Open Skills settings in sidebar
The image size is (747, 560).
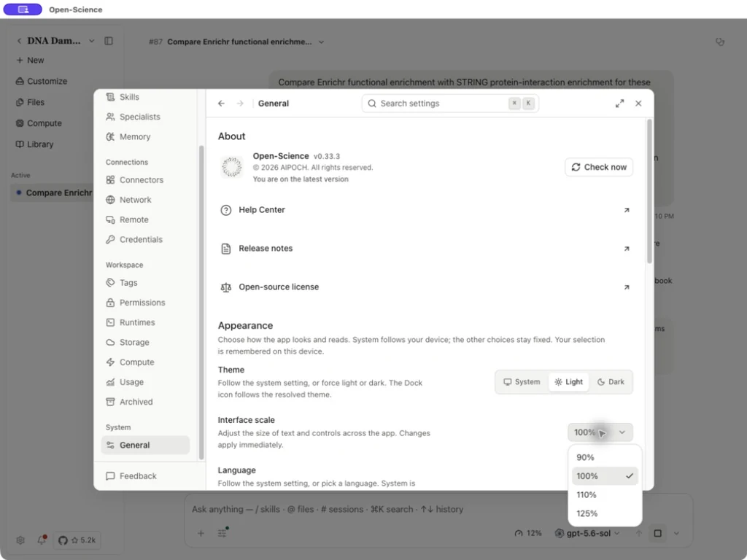145,97
